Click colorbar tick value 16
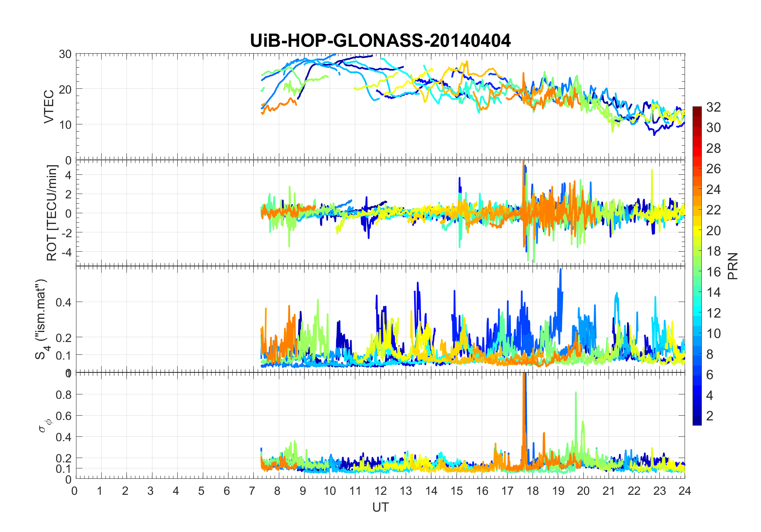Screen dimensions: 761x532 tap(713, 272)
